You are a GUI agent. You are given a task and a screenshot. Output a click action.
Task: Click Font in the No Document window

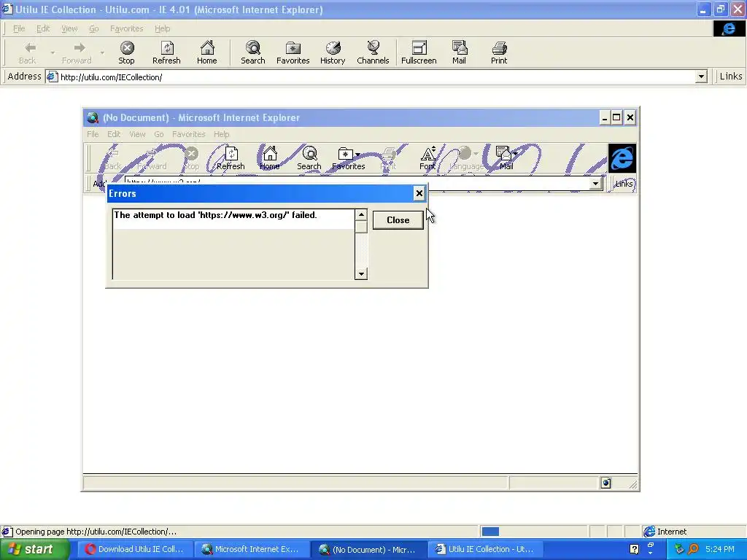point(427,158)
